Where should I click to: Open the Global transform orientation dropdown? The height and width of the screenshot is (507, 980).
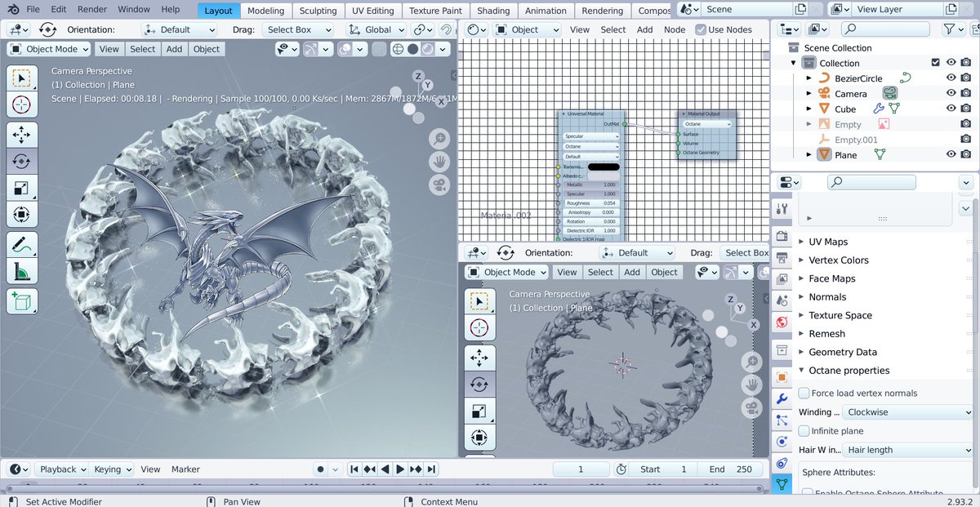click(x=377, y=29)
